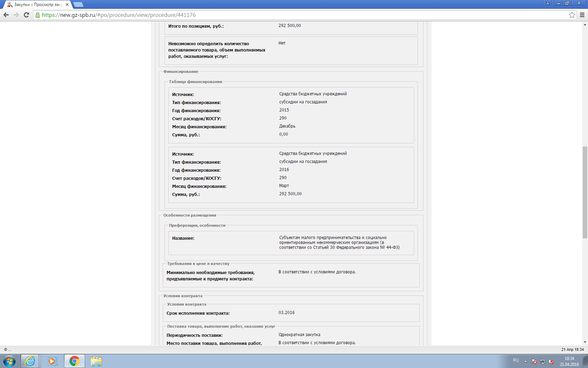Reload the page with the refresh icon
Viewport: 588px width, 368px height.
pyautogui.click(x=26, y=15)
